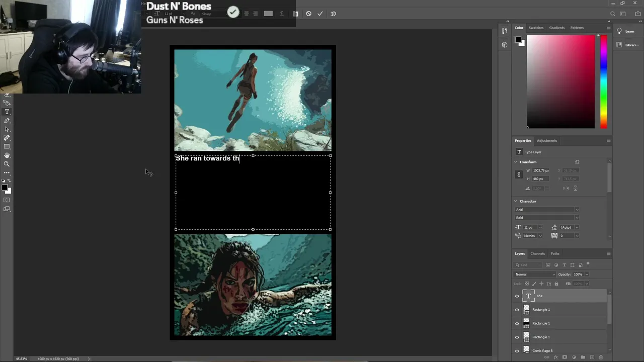Toggle visibility of second Rectangle 1 layer
Image resolution: width=644 pixels, height=362 pixels.
coord(517,323)
